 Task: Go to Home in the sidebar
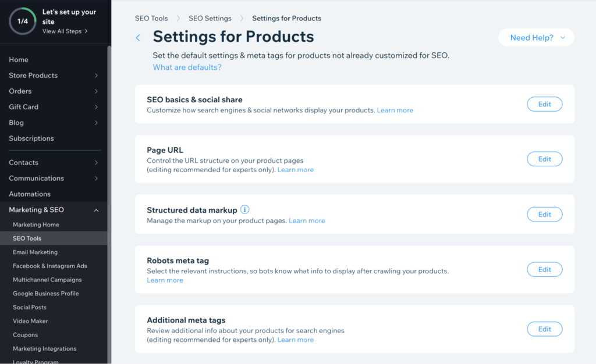(x=19, y=60)
